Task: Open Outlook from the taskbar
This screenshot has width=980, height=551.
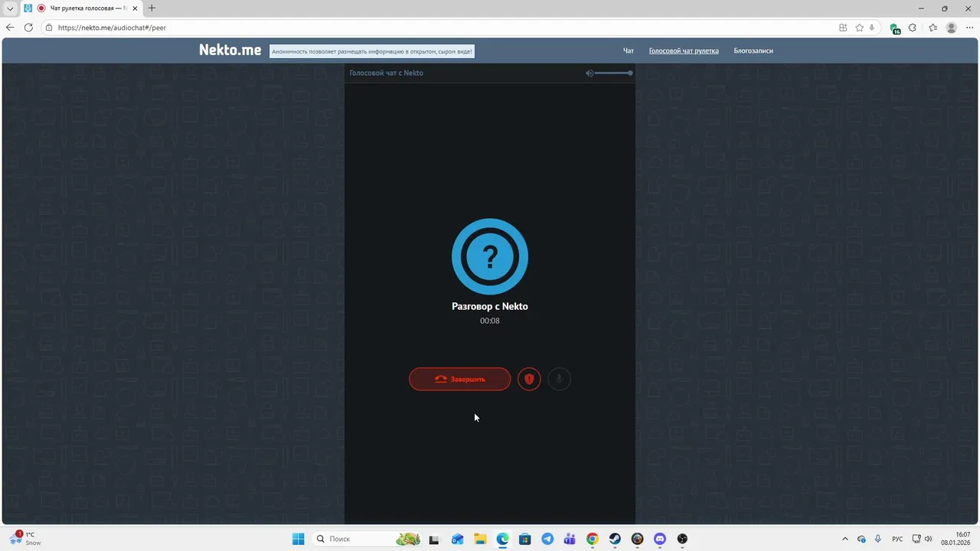Action: point(457,539)
